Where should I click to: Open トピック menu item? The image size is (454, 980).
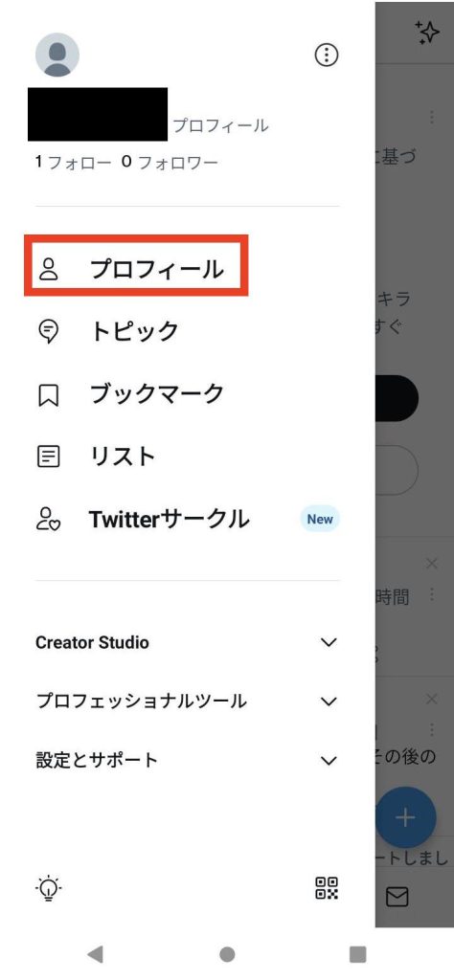point(188,331)
